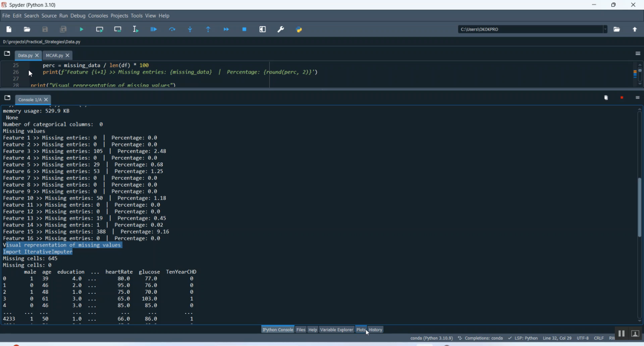
Task: Clear console variables with trash icon
Action: 606,98
